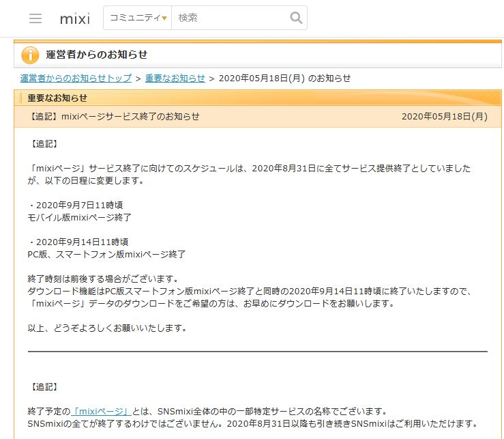Click the sentence beginning SNSmixiの全てが終了する
Screen dimensions: 504x439
125,423
